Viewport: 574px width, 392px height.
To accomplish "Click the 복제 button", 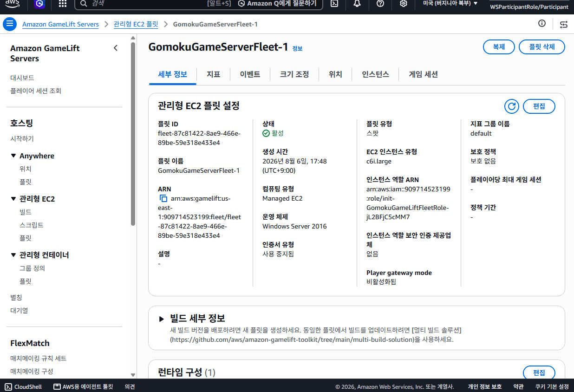I will 499,47.
